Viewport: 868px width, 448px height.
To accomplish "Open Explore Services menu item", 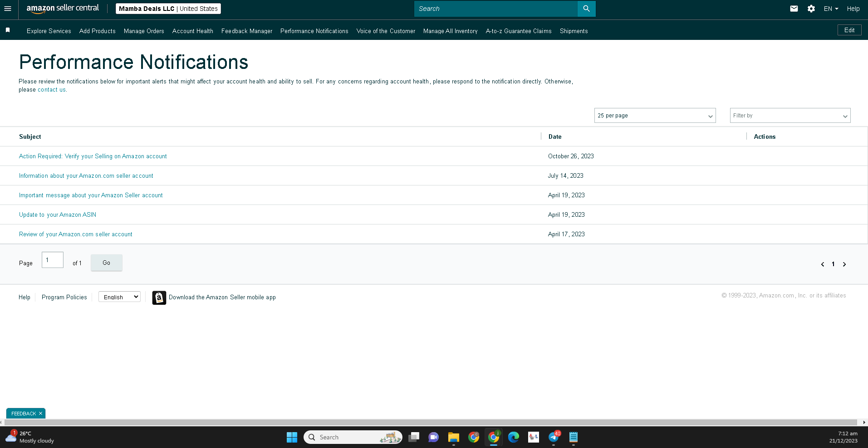I will (x=49, y=31).
